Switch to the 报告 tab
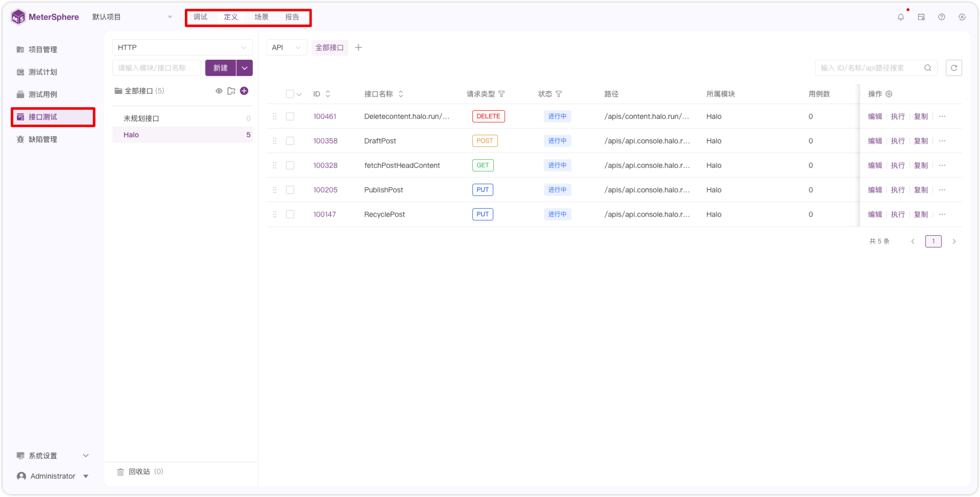980x497 pixels. pyautogui.click(x=292, y=17)
